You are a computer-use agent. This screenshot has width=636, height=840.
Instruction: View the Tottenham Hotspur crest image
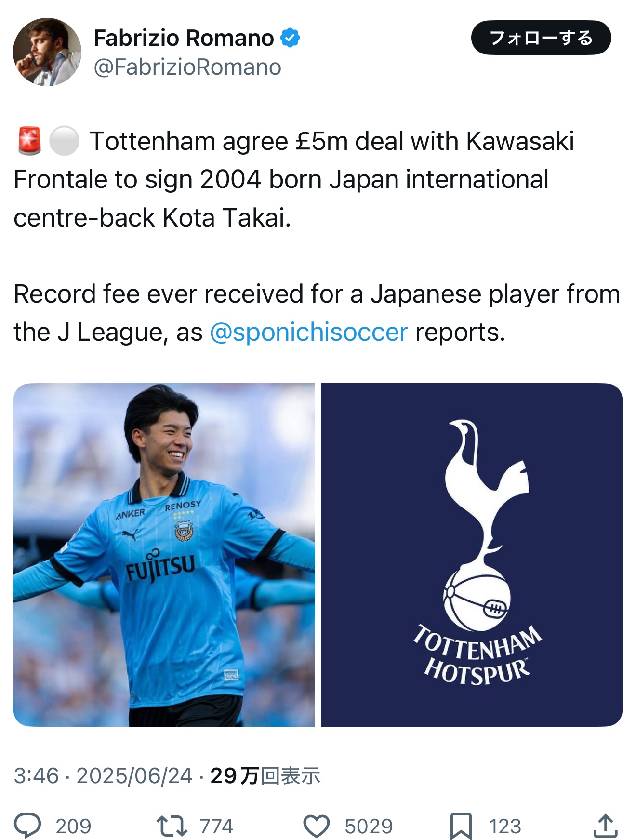coord(472,555)
